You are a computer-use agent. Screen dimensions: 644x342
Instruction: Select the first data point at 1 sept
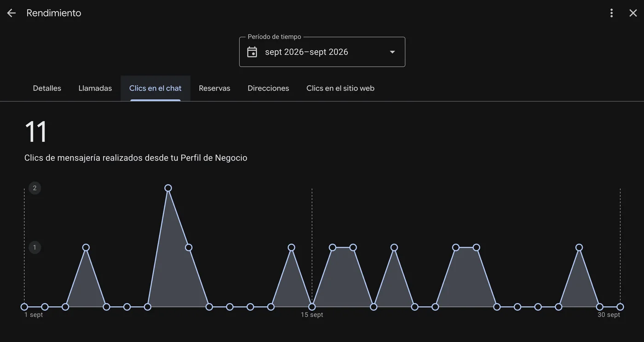(24, 307)
